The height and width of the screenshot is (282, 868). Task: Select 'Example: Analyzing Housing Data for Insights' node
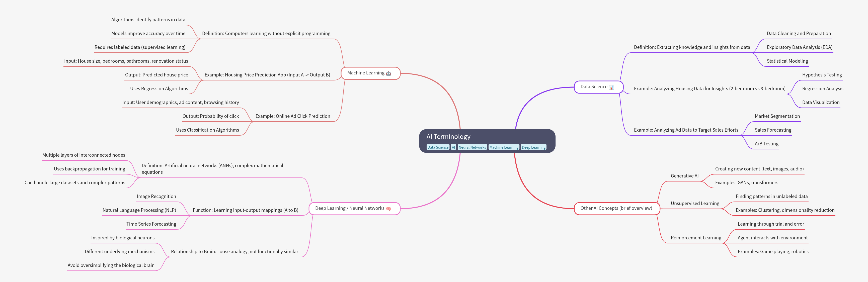[710, 88]
